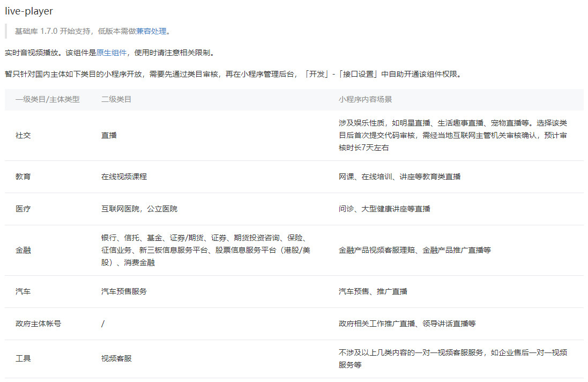588x382 pixels.
Task: Click the 问诊、大型健康讲座等直播 cell
Action: [x=384, y=209]
